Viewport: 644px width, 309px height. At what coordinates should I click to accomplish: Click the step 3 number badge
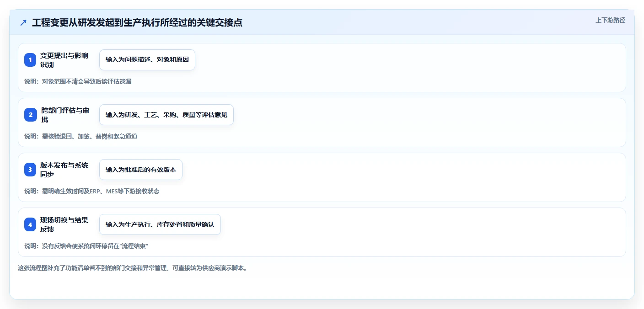[x=31, y=170]
